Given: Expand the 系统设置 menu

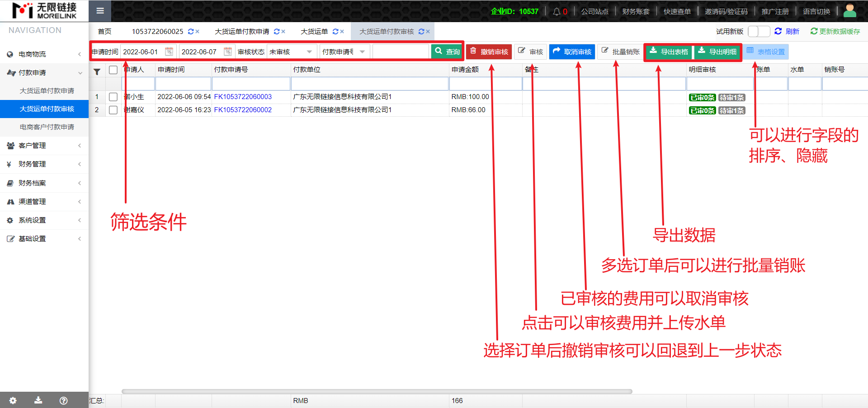Looking at the screenshot, I should 80,220.
